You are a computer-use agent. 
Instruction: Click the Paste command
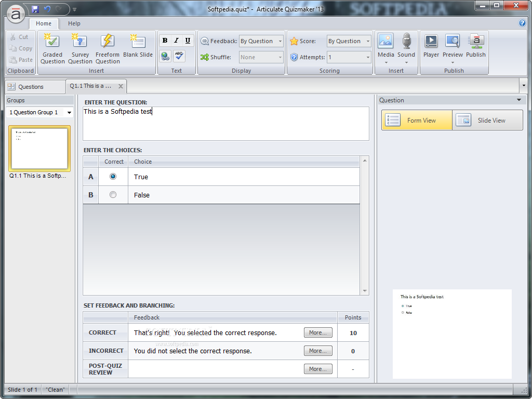(x=21, y=60)
